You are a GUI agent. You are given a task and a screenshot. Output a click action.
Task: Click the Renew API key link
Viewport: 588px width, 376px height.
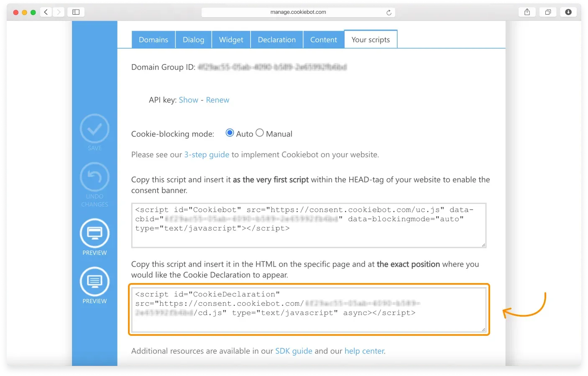(217, 100)
